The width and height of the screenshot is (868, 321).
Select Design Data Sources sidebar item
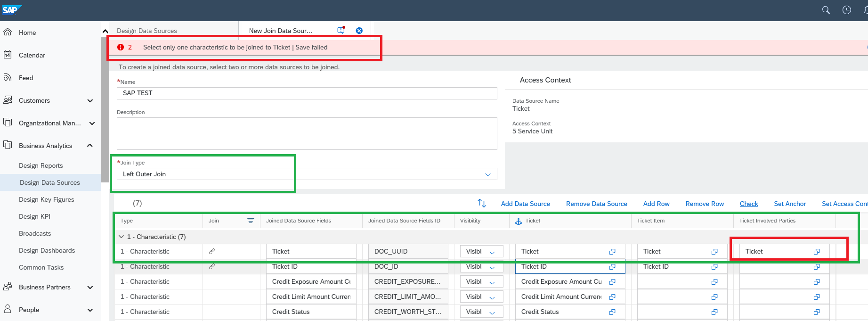pos(50,182)
